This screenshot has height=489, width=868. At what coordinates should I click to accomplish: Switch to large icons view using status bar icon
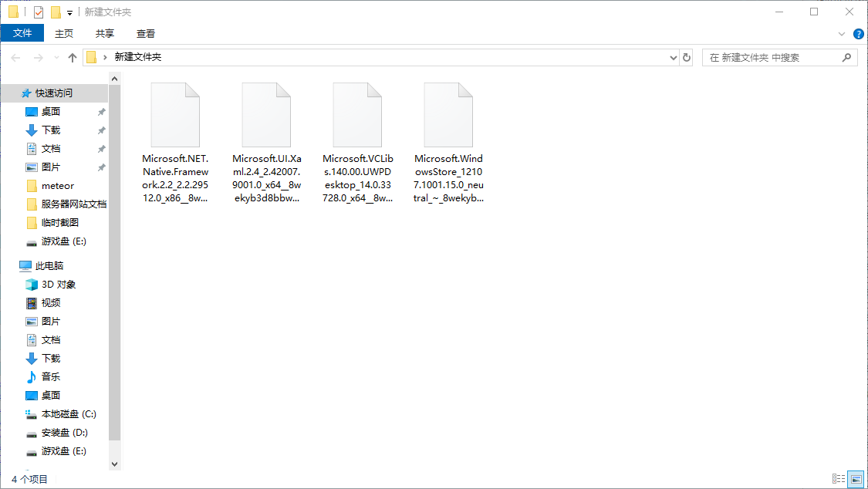pyautogui.click(x=856, y=479)
